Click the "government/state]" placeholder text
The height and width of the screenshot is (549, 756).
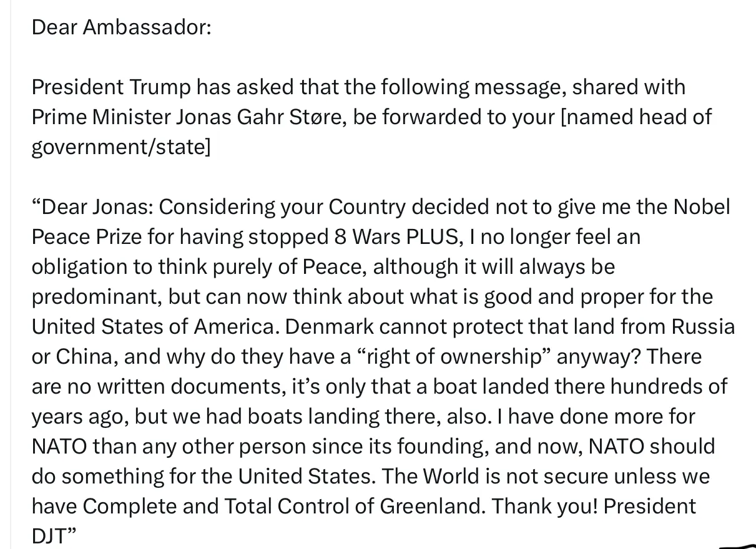click(x=121, y=147)
